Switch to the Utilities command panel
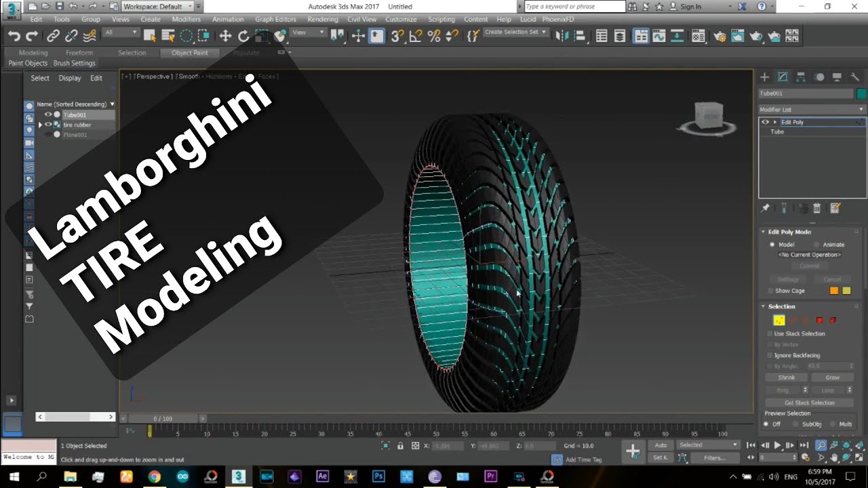This screenshot has height=488, width=868. 855,77
